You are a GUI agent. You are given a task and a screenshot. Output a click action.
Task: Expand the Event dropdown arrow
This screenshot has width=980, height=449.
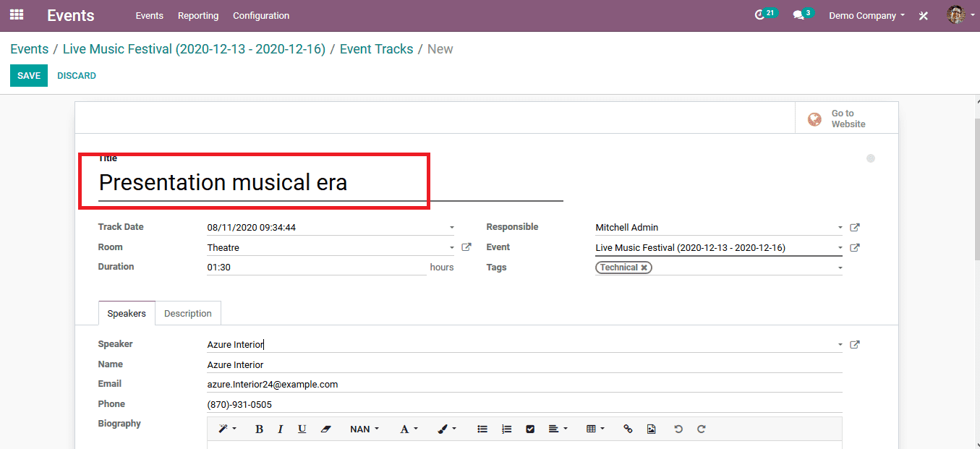click(840, 248)
